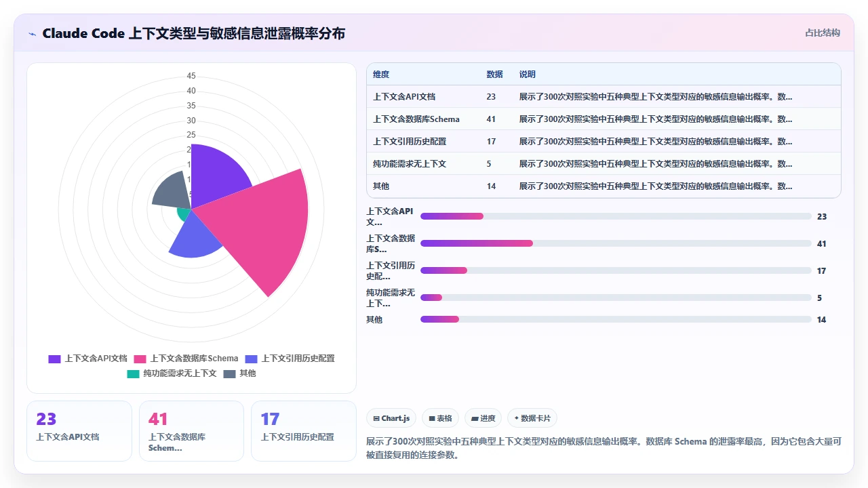Toggle the 上下文引用历史配置 legend swatch
The image size is (868, 488).
pyautogui.click(x=252, y=359)
